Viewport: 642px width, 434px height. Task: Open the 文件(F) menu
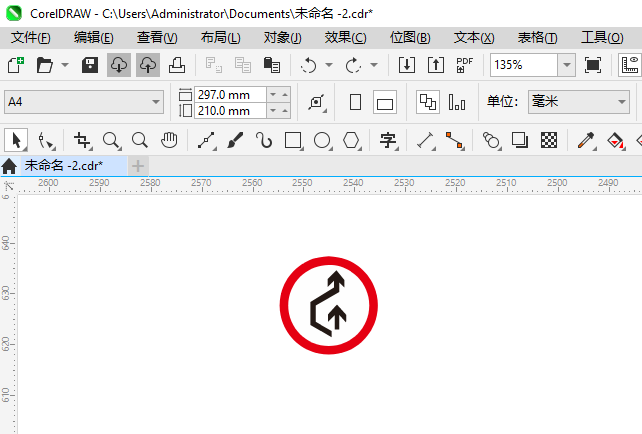pos(31,38)
